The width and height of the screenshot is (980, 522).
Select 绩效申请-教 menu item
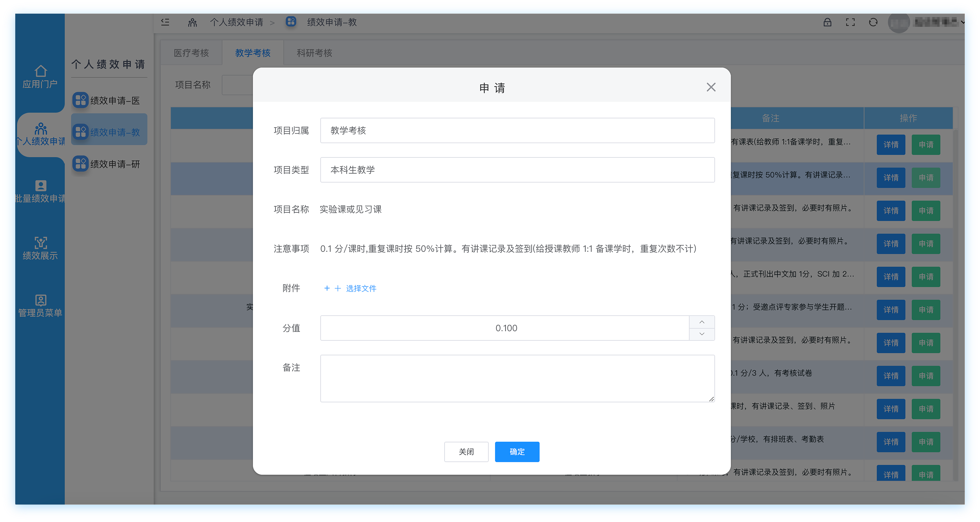(x=109, y=129)
